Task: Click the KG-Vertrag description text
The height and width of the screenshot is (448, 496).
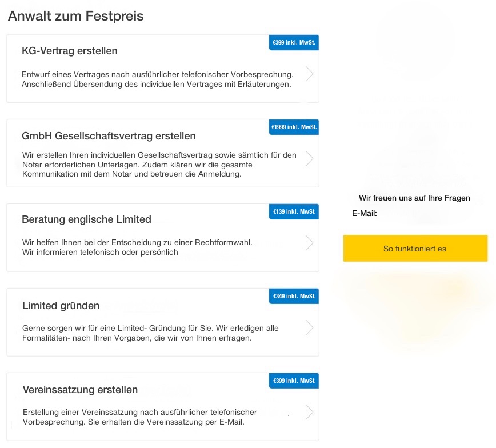Action: (157, 79)
